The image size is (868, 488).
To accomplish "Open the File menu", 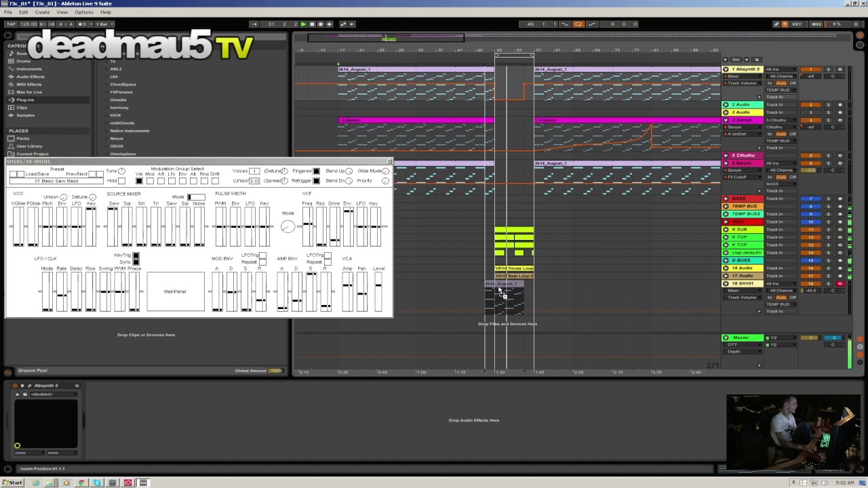I will pos(8,12).
